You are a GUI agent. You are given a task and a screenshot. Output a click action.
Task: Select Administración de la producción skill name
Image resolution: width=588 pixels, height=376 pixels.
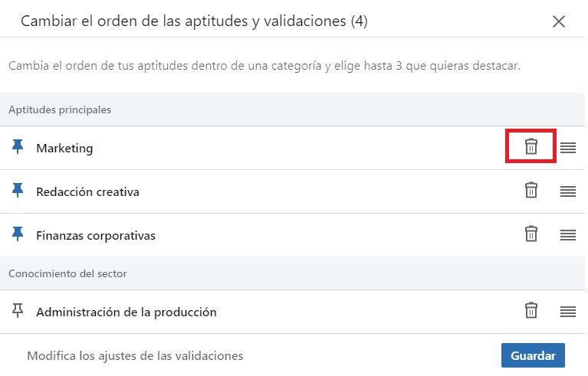click(126, 312)
